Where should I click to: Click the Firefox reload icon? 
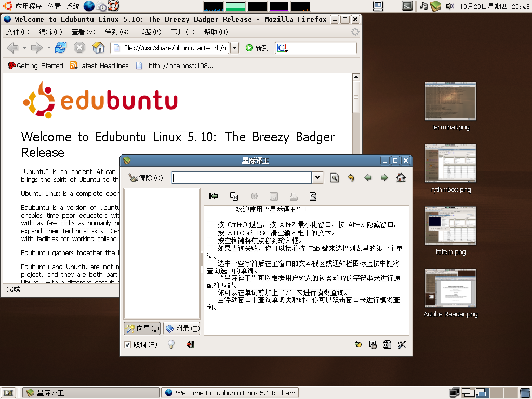(61, 47)
